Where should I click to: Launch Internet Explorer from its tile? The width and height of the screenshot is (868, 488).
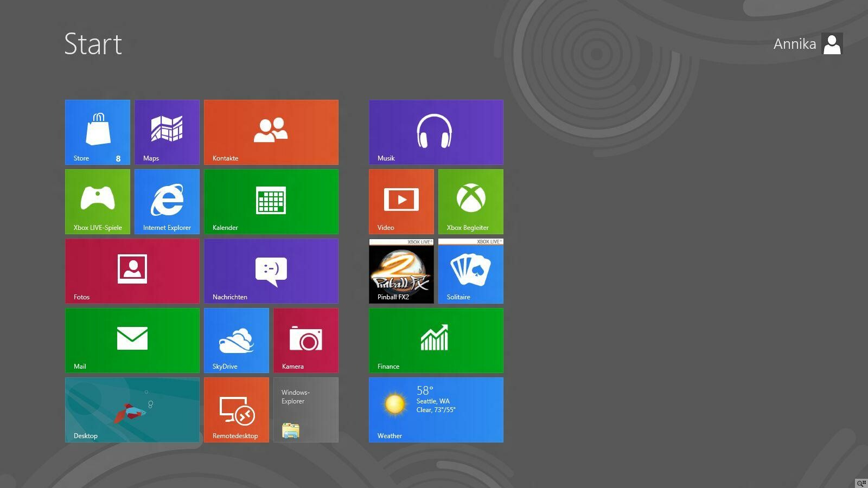click(167, 201)
